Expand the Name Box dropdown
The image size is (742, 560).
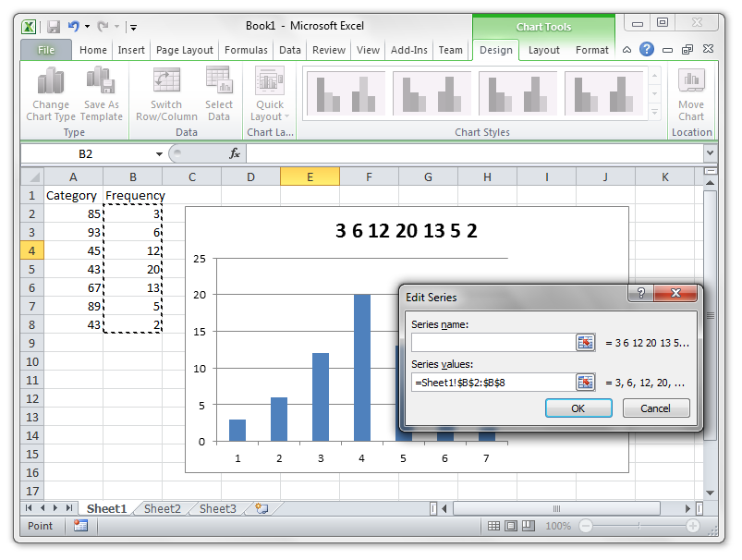click(x=159, y=153)
